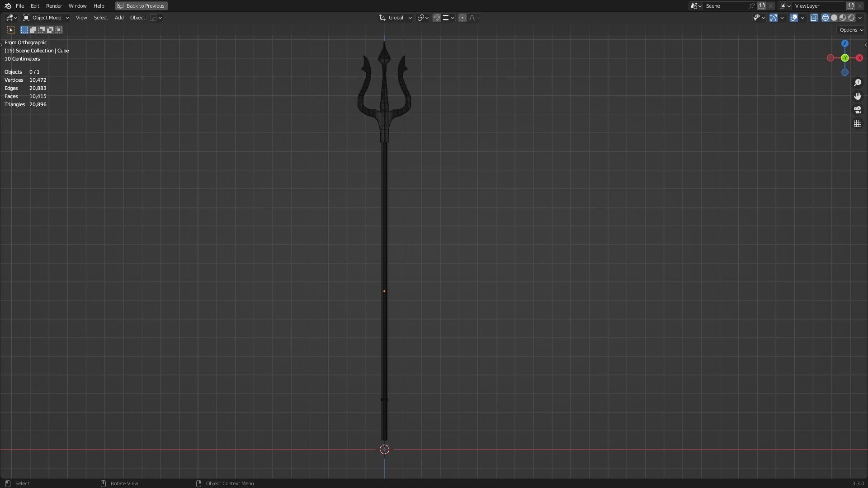The height and width of the screenshot is (488, 868).
Task: Open the viewport shading options dropdown arrow
Action: pos(860,18)
